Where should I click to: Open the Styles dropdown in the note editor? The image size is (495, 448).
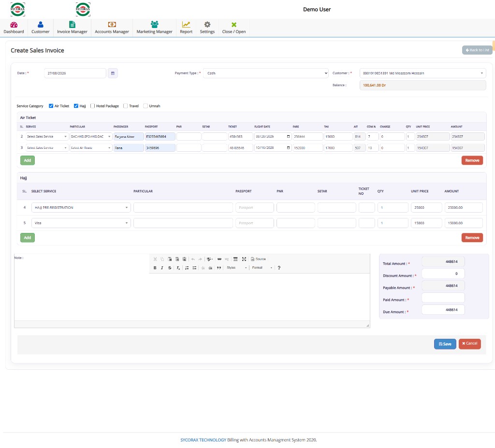point(236,268)
